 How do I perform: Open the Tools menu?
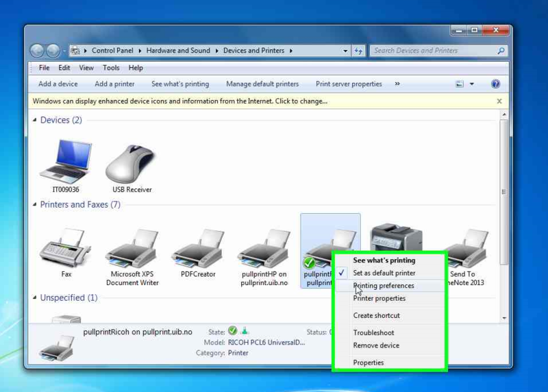point(111,68)
